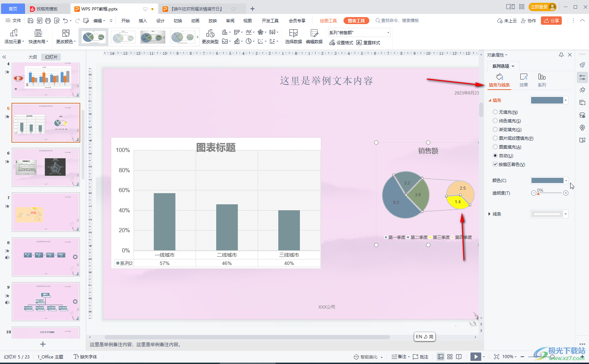Image resolution: width=589 pixels, height=364 pixels.
Task: Click Collaborate (协作) button
Action: [x=529, y=21]
